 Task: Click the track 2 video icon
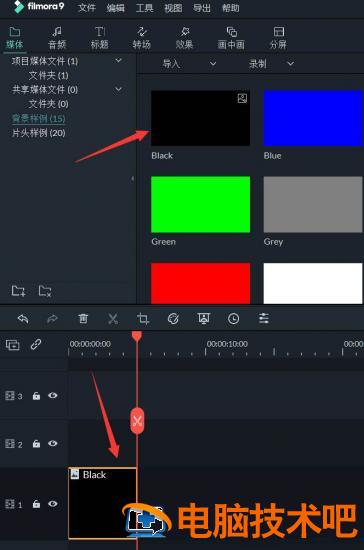tap(10, 444)
